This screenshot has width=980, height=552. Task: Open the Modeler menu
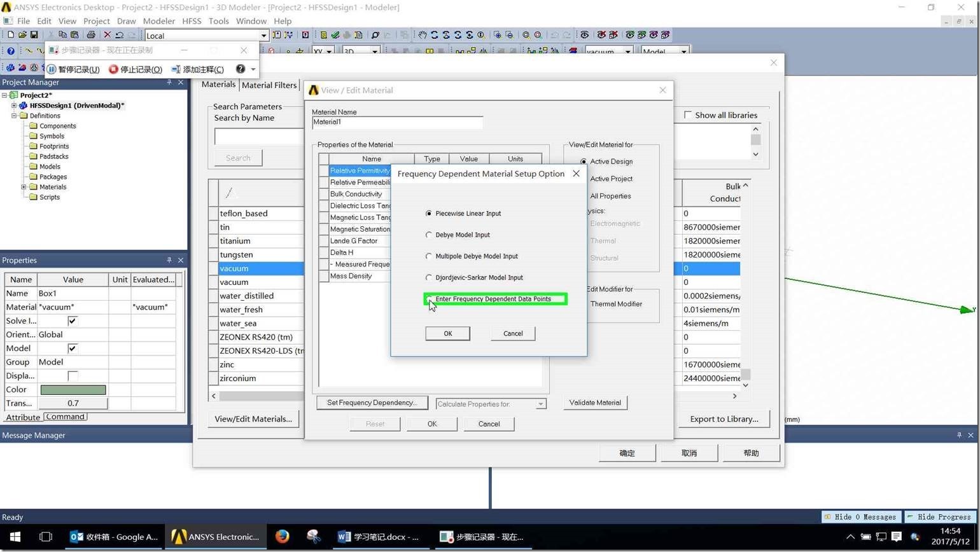pyautogui.click(x=158, y=21)
